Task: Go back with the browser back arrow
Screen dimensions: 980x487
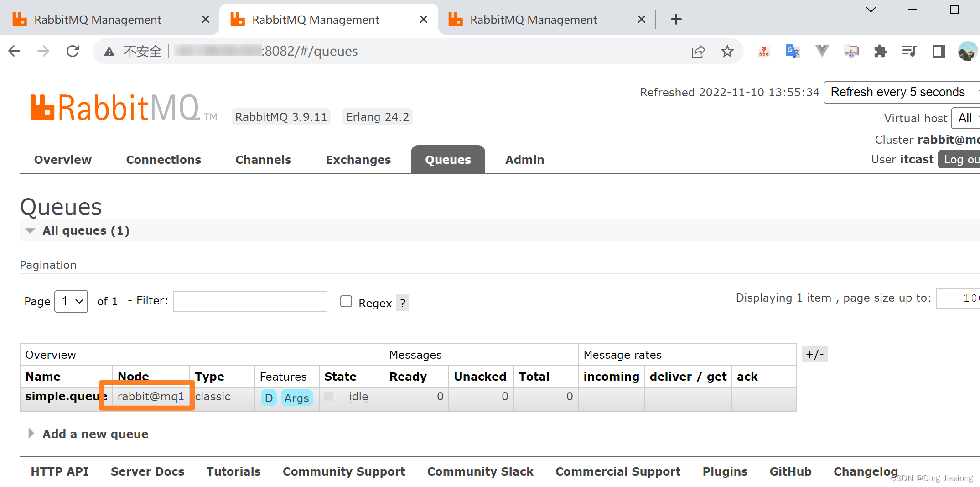Action: 14,51
